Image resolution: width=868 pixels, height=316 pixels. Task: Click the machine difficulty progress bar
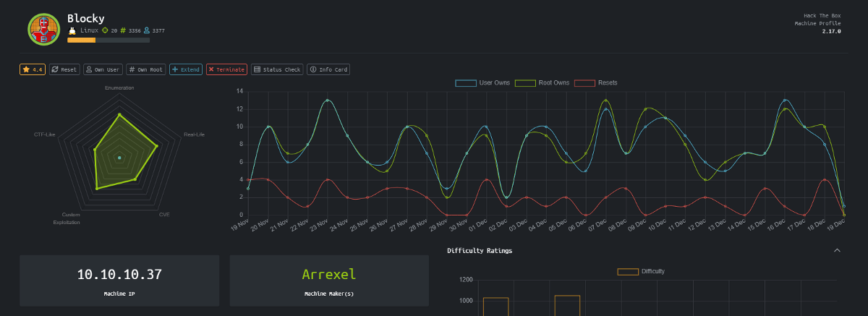click(x=109, y=40)
